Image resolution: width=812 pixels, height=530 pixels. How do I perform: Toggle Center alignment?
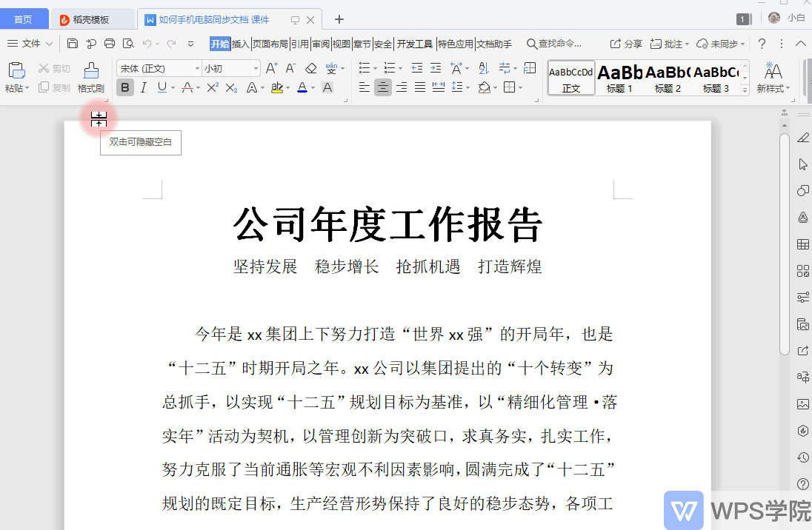pyautogui.click(x=383, y=88)
